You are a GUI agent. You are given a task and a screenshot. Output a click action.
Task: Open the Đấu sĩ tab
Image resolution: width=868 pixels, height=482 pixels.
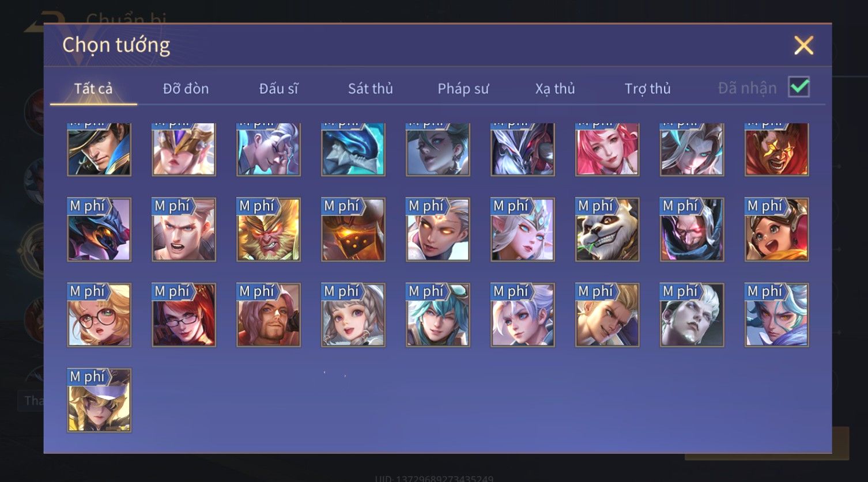tap(278, 89)
